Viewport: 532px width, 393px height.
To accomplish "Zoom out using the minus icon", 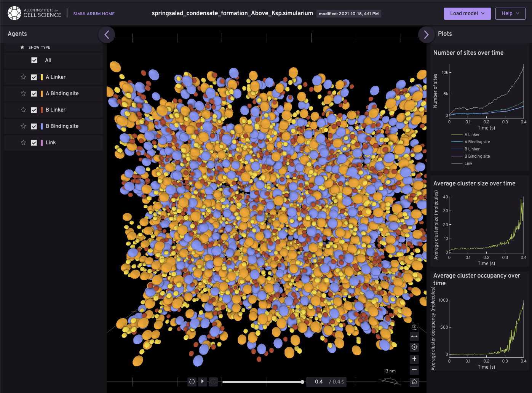I will (x=414, y=370).
